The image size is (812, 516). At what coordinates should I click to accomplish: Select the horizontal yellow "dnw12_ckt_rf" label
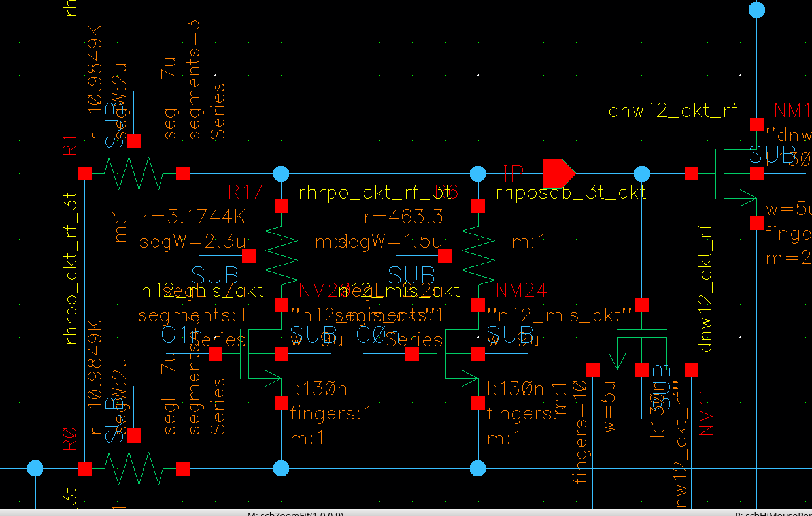(x=673, y=110)
